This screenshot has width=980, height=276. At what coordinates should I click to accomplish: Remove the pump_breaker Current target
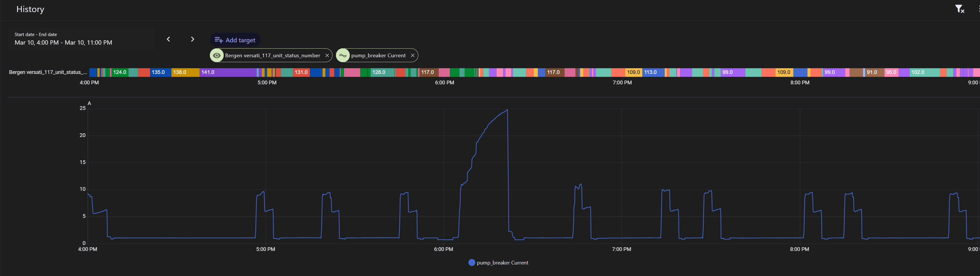412,56
